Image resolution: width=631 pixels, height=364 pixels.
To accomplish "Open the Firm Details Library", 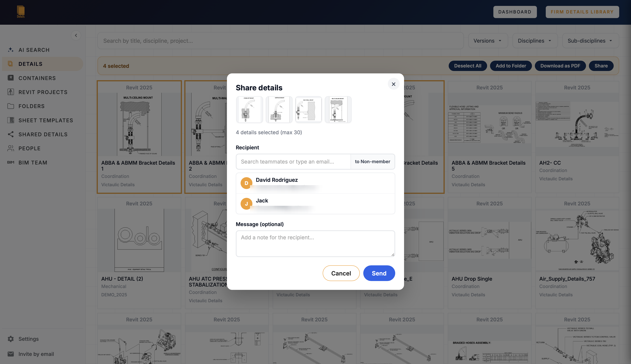I will (582, 12).
